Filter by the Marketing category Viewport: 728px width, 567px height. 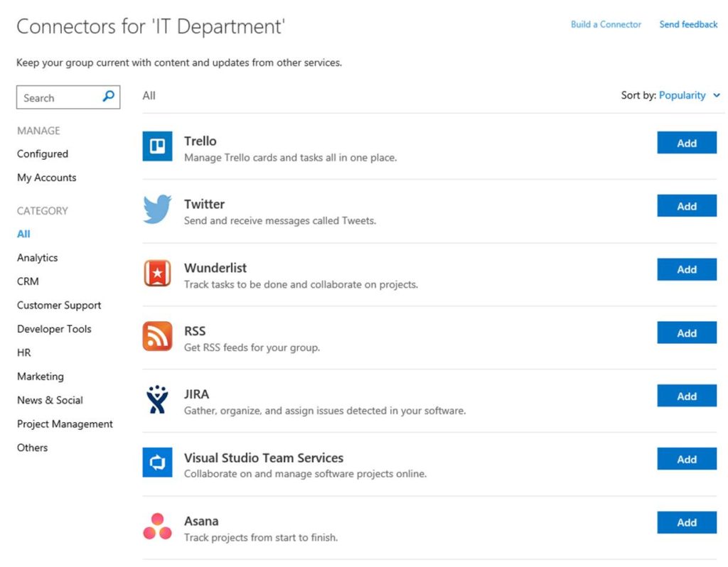click(x=41, y=377)
